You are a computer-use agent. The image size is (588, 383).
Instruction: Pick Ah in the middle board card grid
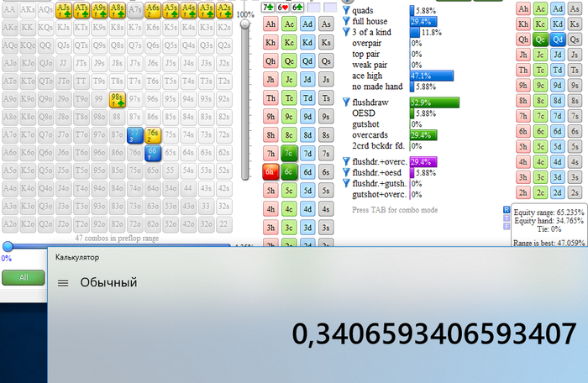click(270, 24)
